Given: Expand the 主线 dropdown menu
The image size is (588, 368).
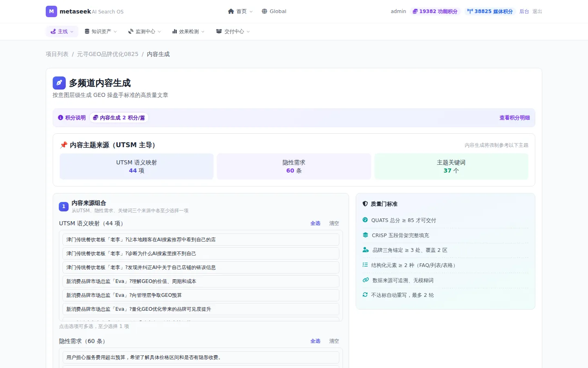Looking at the screenshot, I should tap(62, 31).
